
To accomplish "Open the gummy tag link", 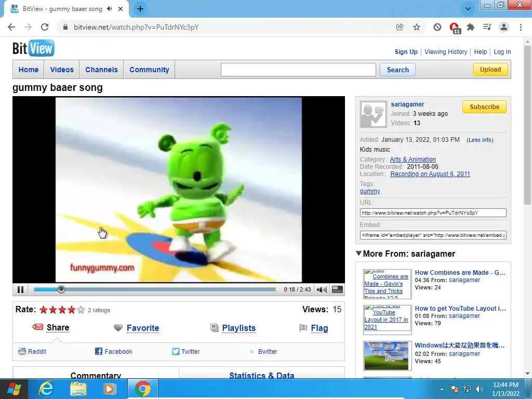I will (x=370, y=191).
